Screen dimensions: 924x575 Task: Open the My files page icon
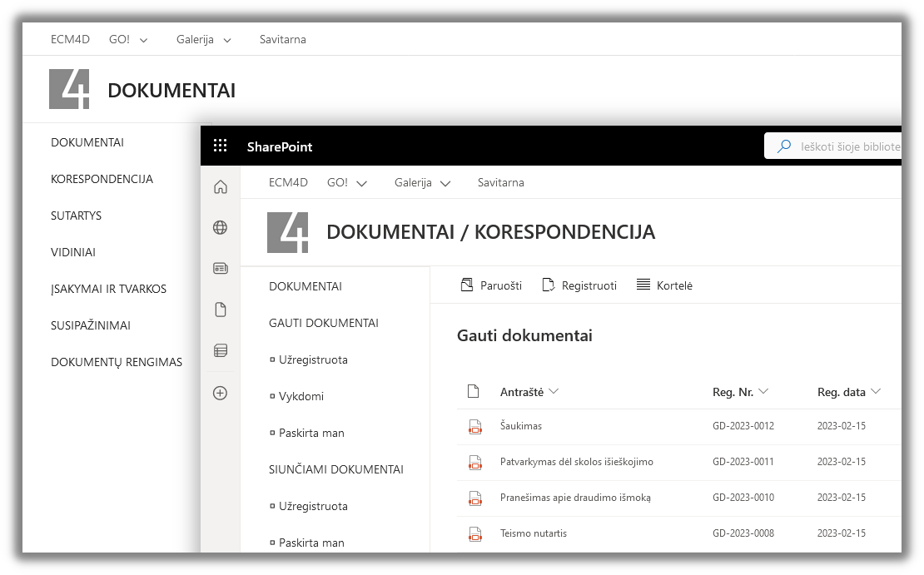click(x=221, y=310)
